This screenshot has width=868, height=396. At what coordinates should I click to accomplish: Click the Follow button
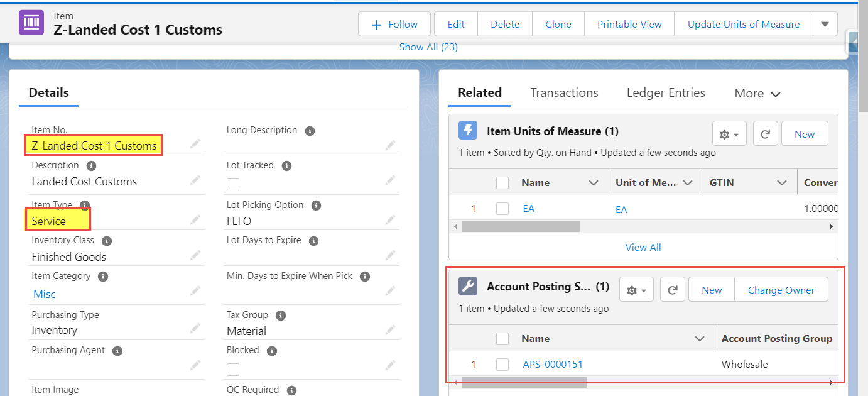point(394,24)
